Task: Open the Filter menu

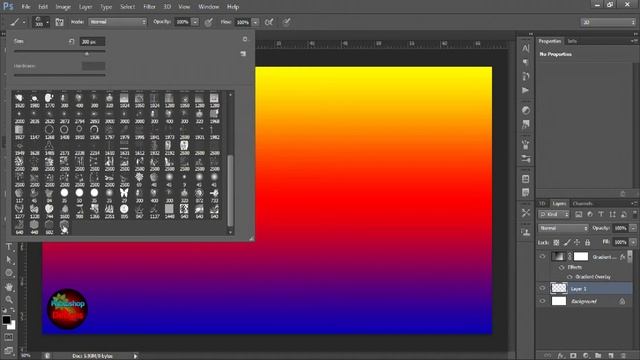Action: pyautogui.click(x=149, y=7)
